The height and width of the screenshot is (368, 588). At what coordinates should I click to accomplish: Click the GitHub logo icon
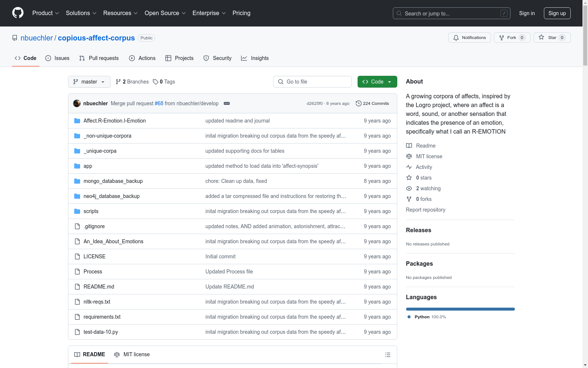pyautogui.click(x=18, y=13)
